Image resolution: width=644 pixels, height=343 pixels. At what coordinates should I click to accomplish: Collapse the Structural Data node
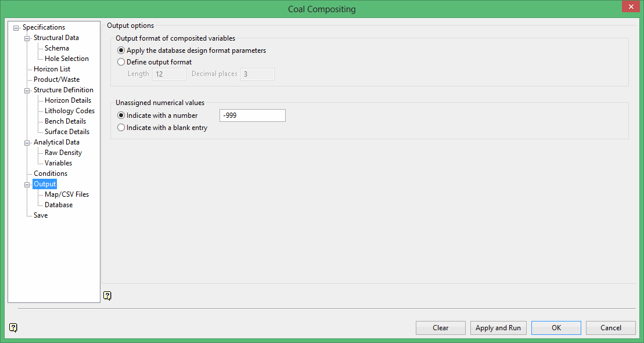27,38
